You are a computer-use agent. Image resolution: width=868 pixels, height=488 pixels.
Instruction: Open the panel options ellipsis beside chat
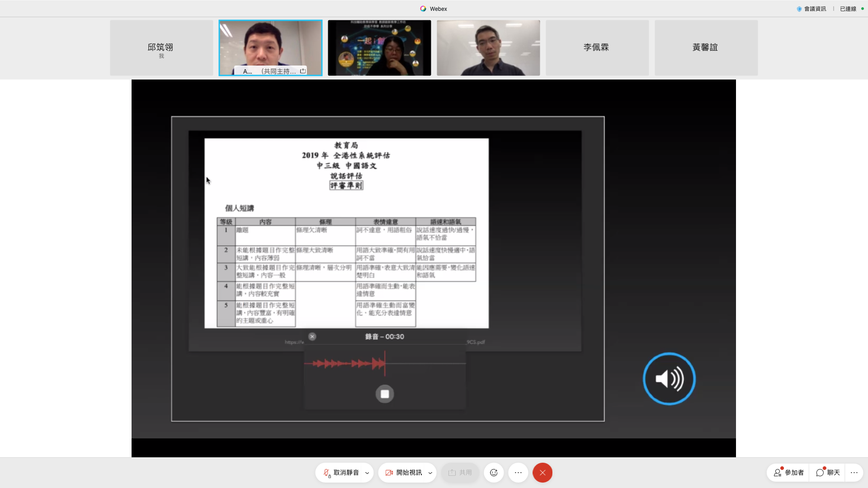click(x=854, y=473)
